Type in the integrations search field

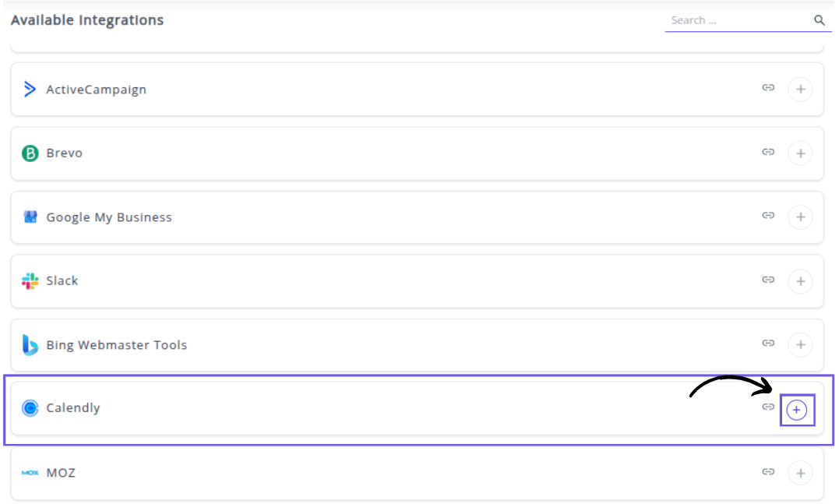coord(736,20)
